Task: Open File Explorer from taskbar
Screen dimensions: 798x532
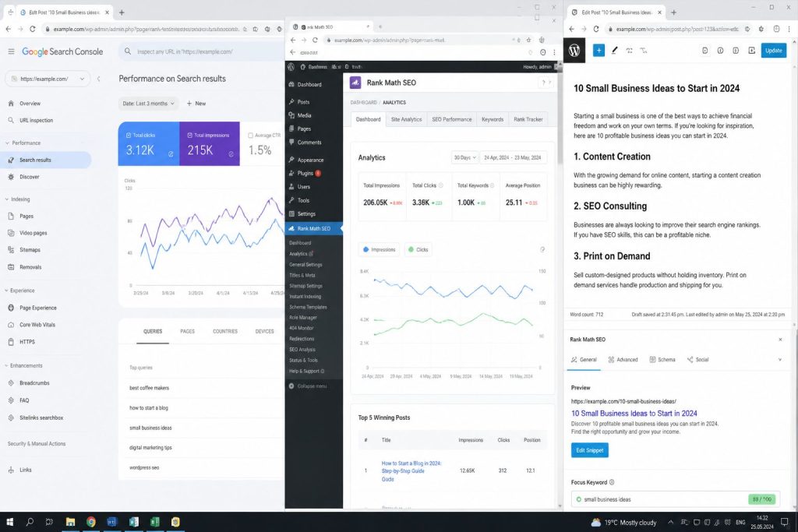Action: point(70,522)
